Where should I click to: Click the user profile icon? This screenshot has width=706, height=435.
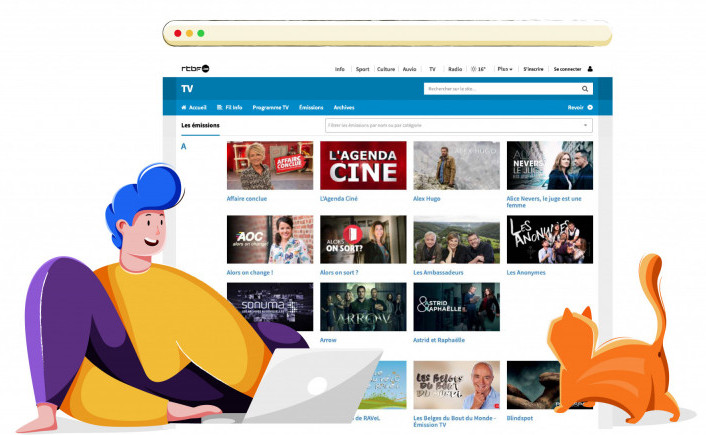pyautogui.click(x=590, y=69)
